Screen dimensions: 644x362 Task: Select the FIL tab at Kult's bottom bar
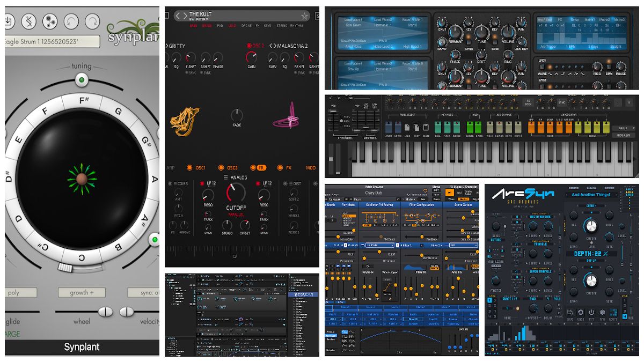tap(261, 168)
